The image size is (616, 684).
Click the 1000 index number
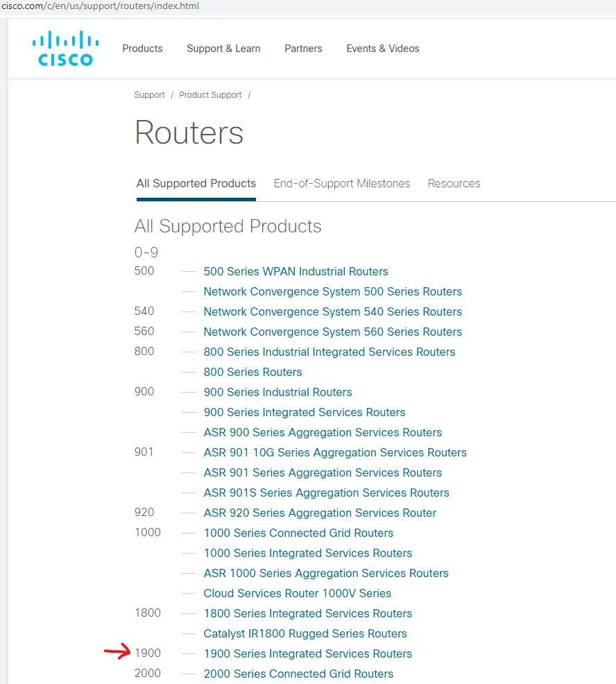(x=148, y=532)
